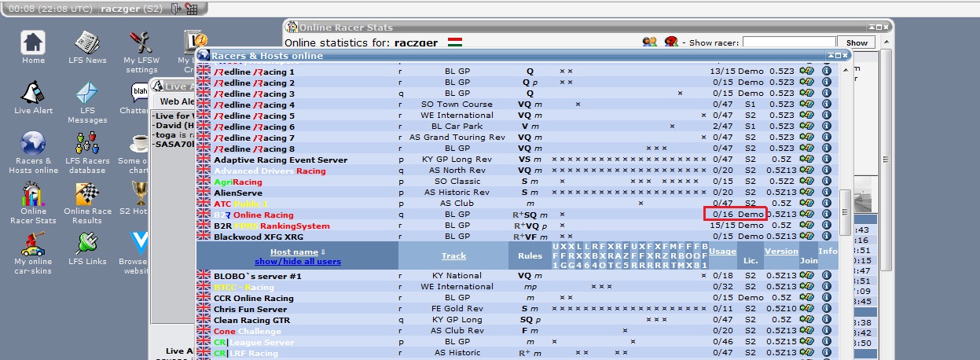Image resolution: width=980 pixels, height=360 pixels.
Task: Click the raczger username in top bar
Action: click(x=119, y=9)
